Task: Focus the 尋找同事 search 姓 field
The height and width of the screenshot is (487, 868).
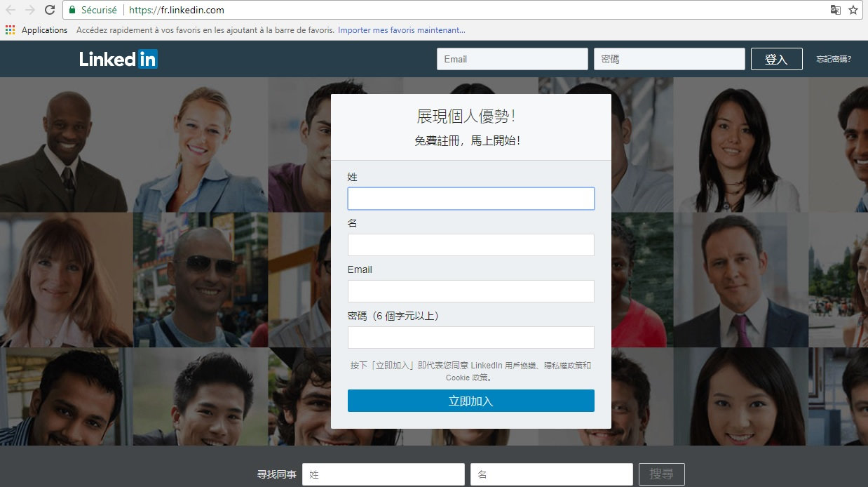Action: 384,474
